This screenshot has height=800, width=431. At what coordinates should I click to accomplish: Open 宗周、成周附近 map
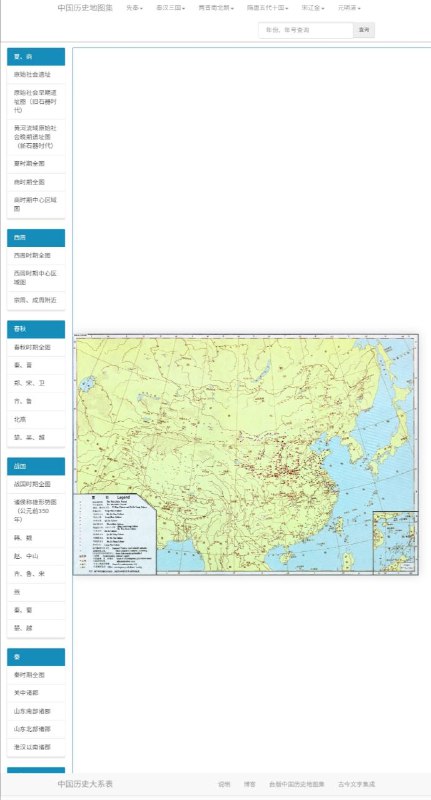(x=36, y=301)
